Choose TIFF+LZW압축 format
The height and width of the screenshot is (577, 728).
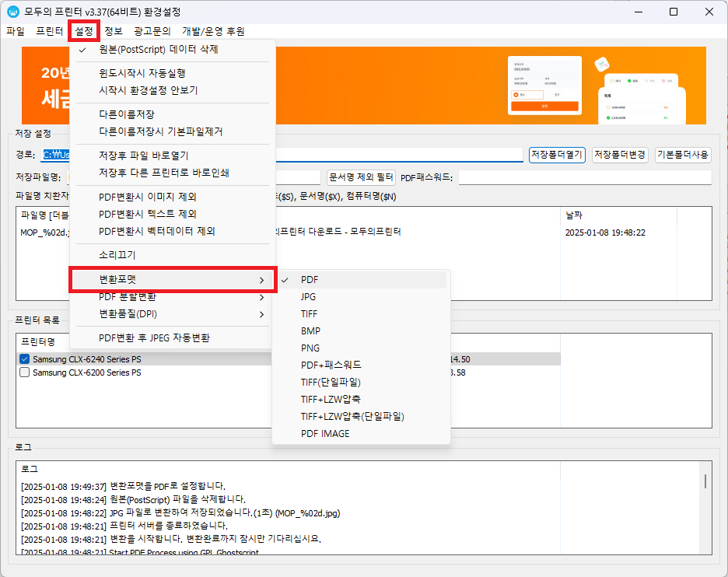tap(361, 399)
